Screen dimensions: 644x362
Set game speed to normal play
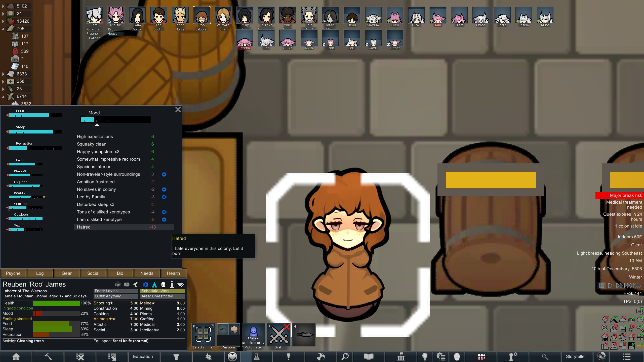tap(610, 286)
